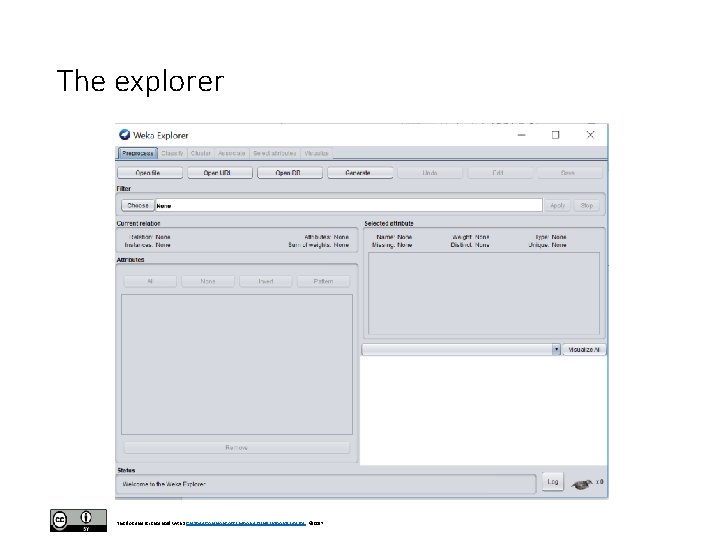
Task: Choose a filter with the Choose button
Action: tap(138, 205)
